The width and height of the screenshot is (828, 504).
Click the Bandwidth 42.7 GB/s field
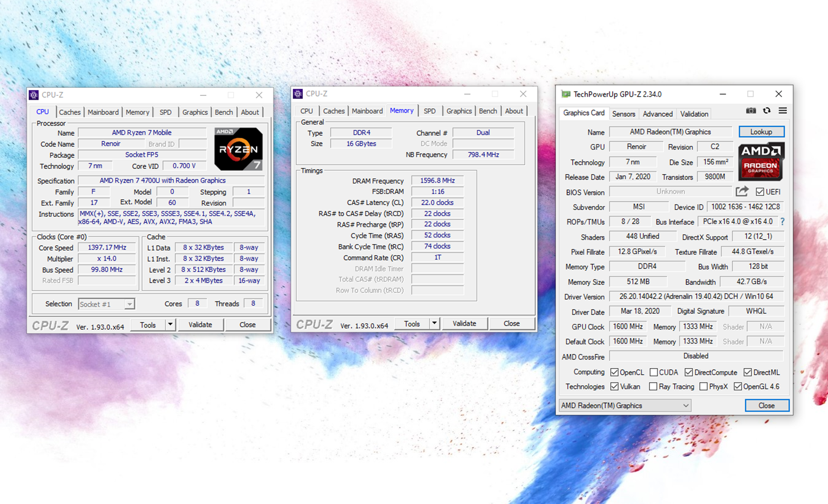pos(752,282)
